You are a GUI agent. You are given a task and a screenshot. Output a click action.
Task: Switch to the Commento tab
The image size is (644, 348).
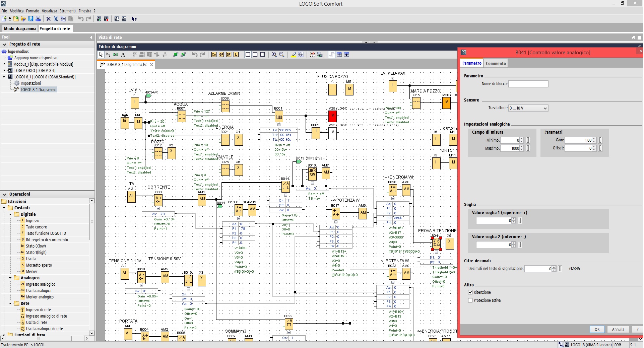tap(496, 63)
